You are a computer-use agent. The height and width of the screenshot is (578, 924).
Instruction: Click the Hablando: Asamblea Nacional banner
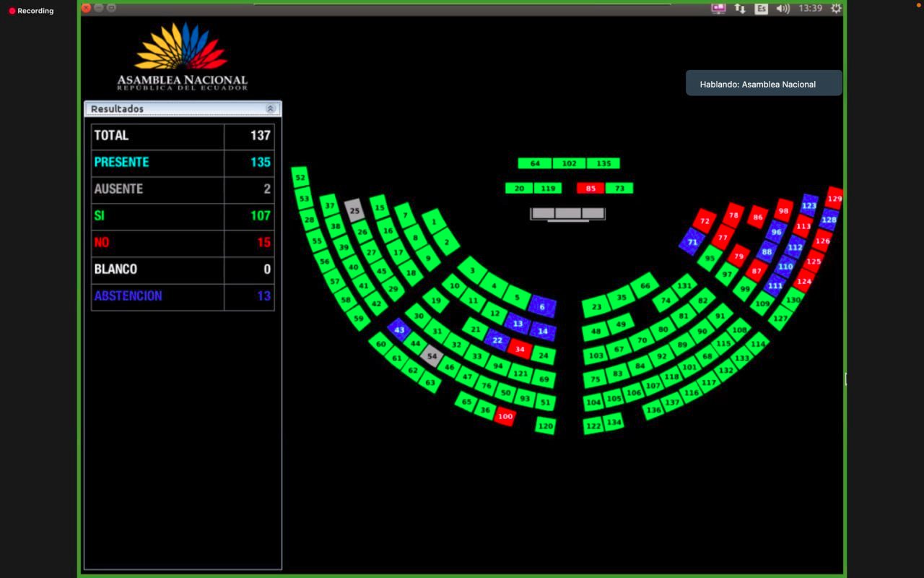(764, 84)
